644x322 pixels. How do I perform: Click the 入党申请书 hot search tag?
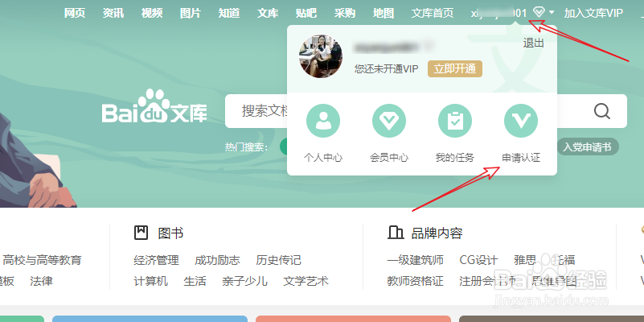click(x=587, y=147)
